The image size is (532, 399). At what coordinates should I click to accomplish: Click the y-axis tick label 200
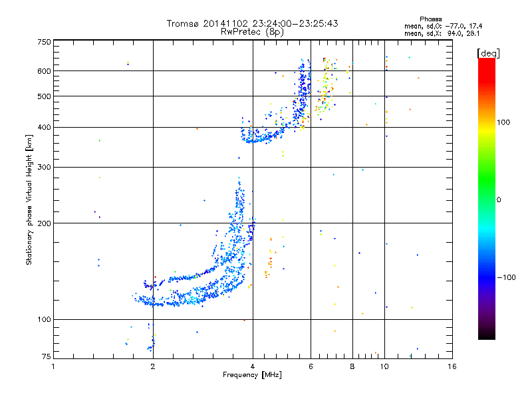[45, 223]
